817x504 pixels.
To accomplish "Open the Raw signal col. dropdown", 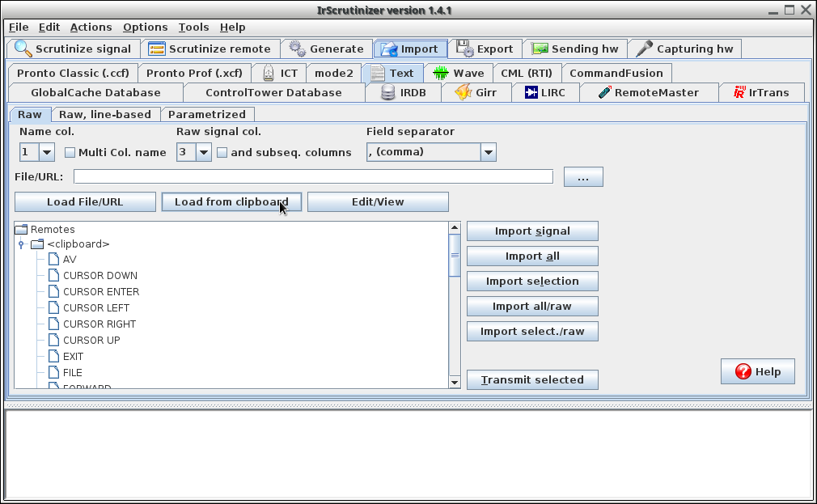I will 203,152.
